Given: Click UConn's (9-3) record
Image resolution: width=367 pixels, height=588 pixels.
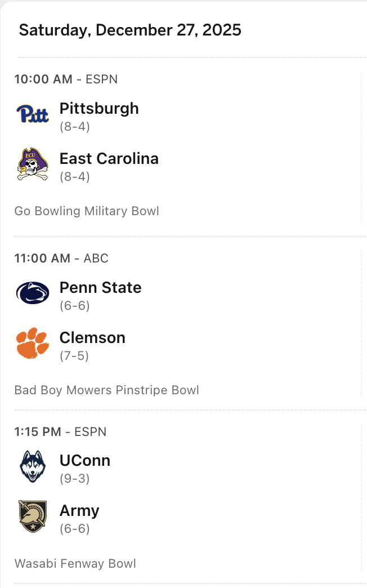Looking at the screenshot, I should coord(75,479).
